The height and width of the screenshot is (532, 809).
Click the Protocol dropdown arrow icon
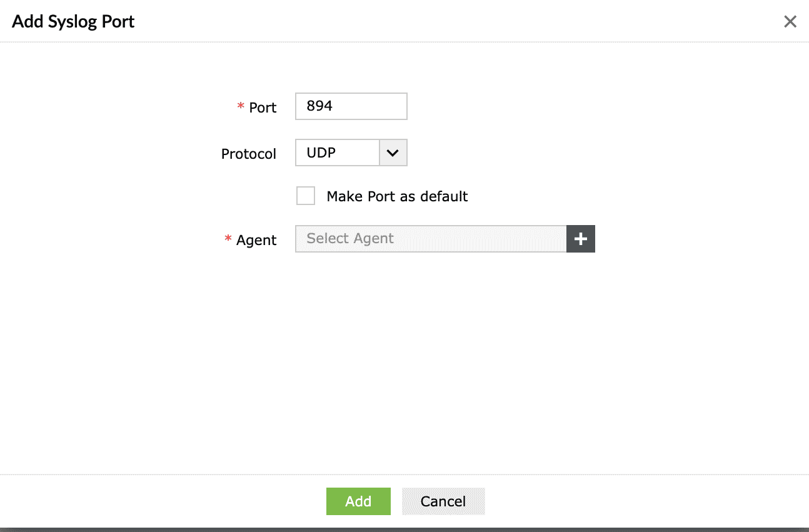[393, 153]
